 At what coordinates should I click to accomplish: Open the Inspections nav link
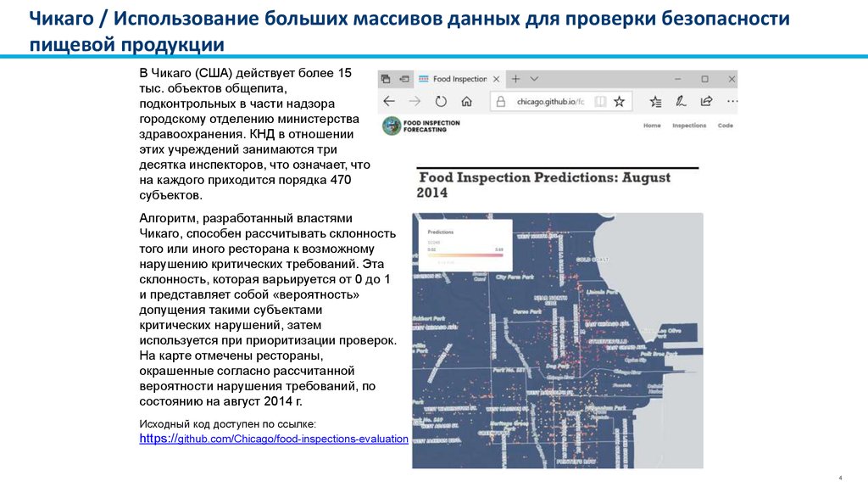pos(689,126)
